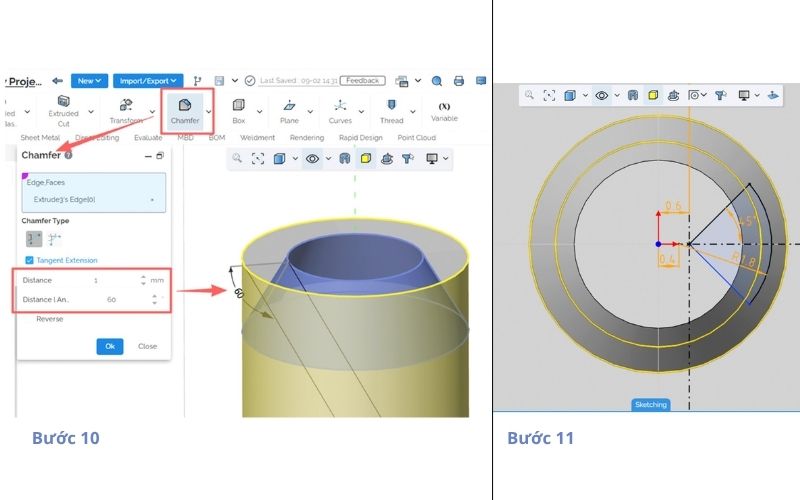Image resolution: width=800 pixels, height=500 pixels.
Task: Click the Plane tool icon
Action: click(x=289, y=109)
